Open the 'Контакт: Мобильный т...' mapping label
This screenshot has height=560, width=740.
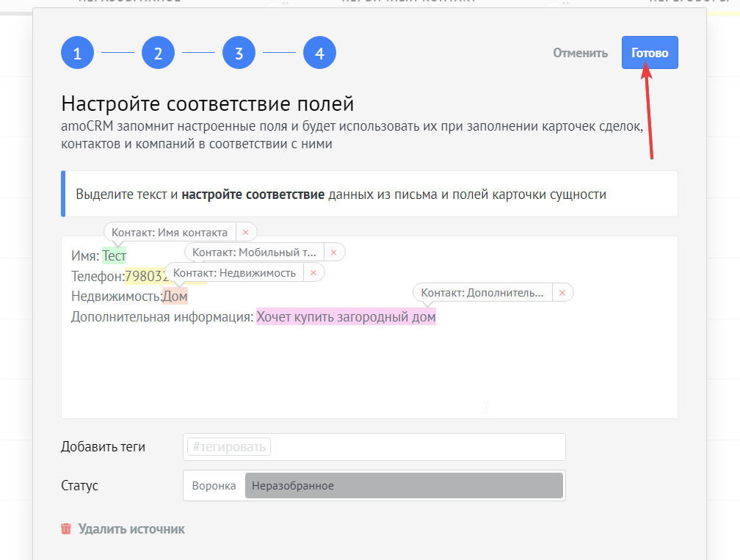pos(254,252)
